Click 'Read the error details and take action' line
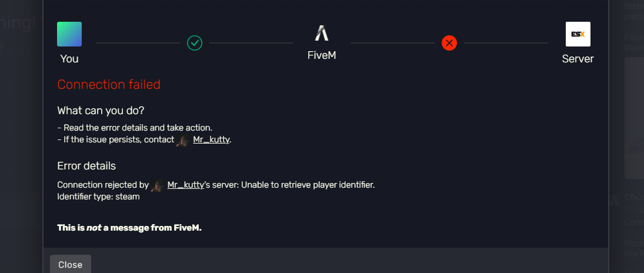Screen dimensions: 644x273 tap(136, 128)
